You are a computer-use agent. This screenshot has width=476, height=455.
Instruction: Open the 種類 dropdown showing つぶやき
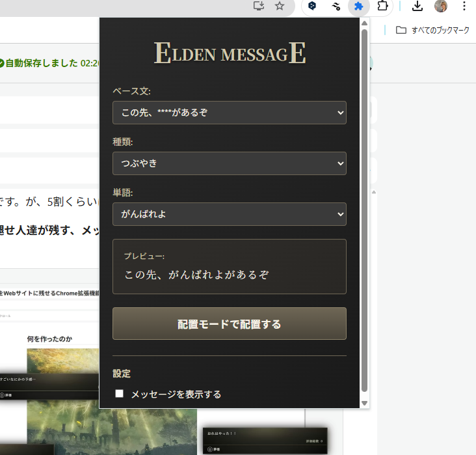pos(229,163)
